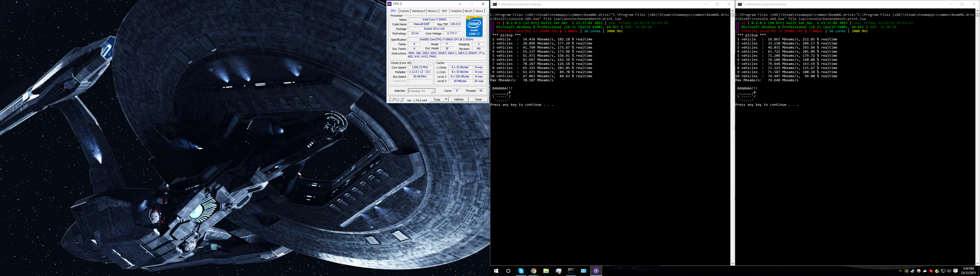
Task: Expand the Tools dropdown arrow
Action: click(x=446, y=99)
